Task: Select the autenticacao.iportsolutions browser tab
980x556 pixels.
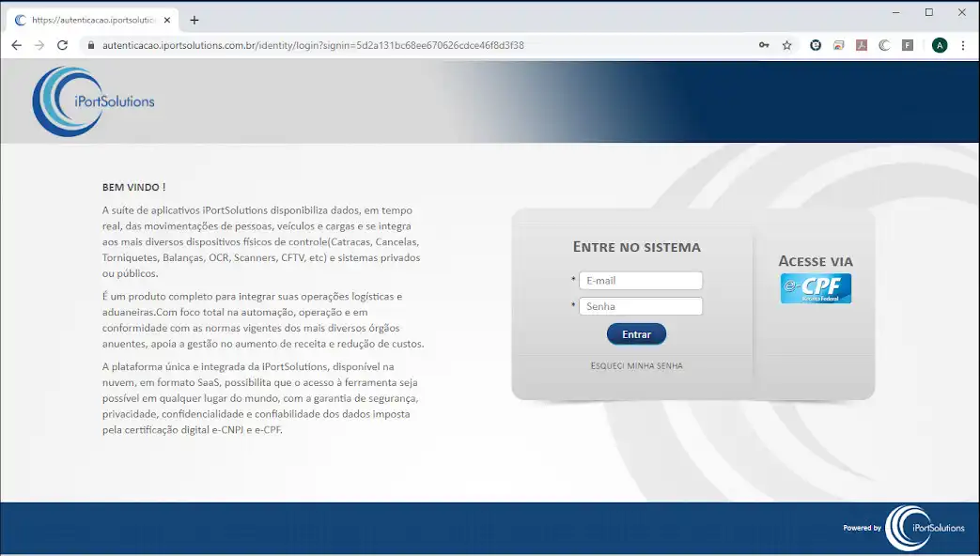Action: [92, 20]
